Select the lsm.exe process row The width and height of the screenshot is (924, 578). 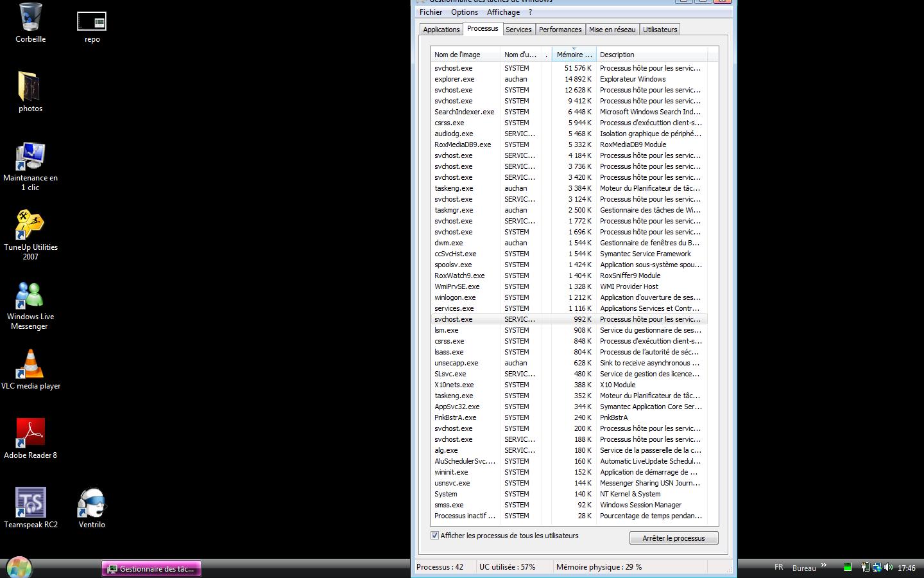coord(569,330)
